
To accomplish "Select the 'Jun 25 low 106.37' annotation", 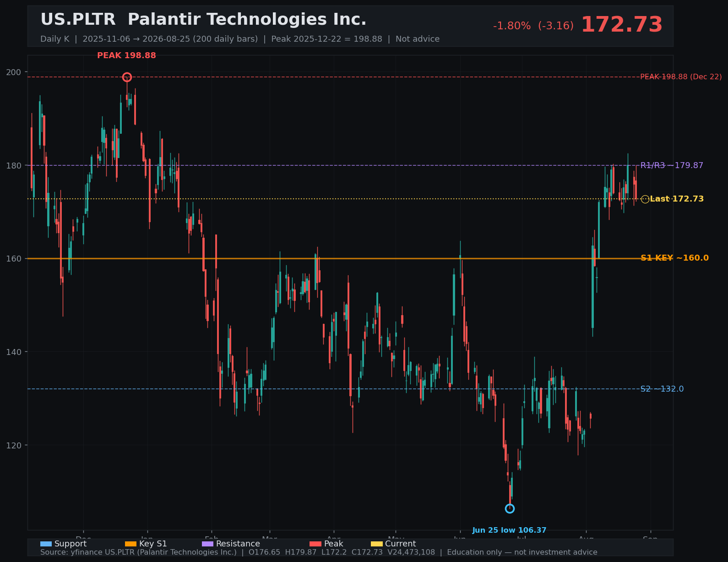I will point(509,530).
